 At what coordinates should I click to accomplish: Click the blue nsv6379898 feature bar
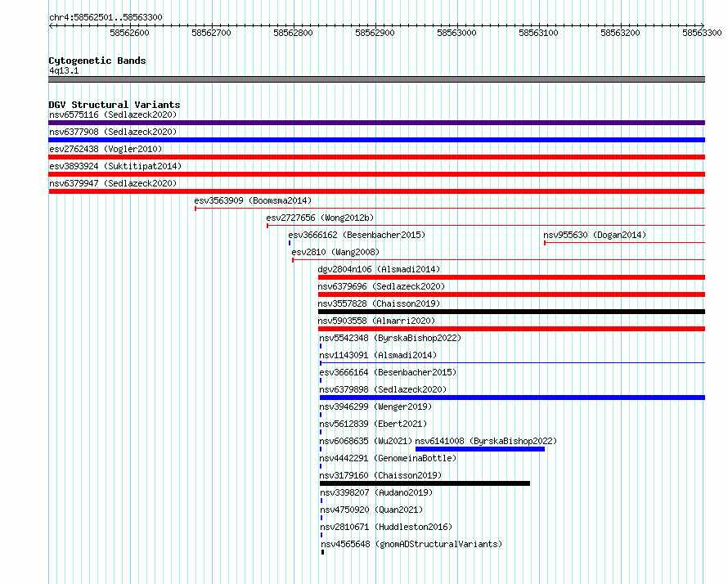pyautogui.click(x=512, y=398)
